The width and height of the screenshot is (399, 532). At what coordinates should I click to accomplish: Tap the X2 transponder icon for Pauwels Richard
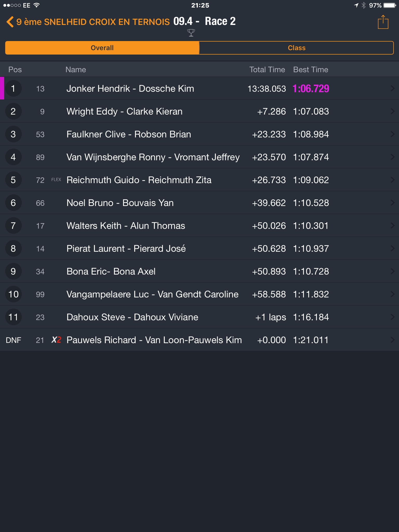click(56, 340)
